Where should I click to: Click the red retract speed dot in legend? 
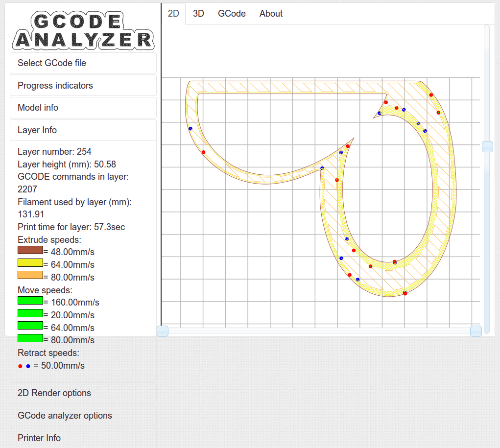tap(20, 366)
